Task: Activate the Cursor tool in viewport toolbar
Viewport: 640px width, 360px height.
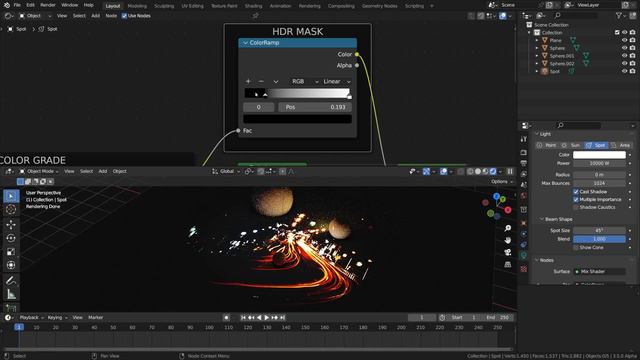Action: (x=11, y=209)
